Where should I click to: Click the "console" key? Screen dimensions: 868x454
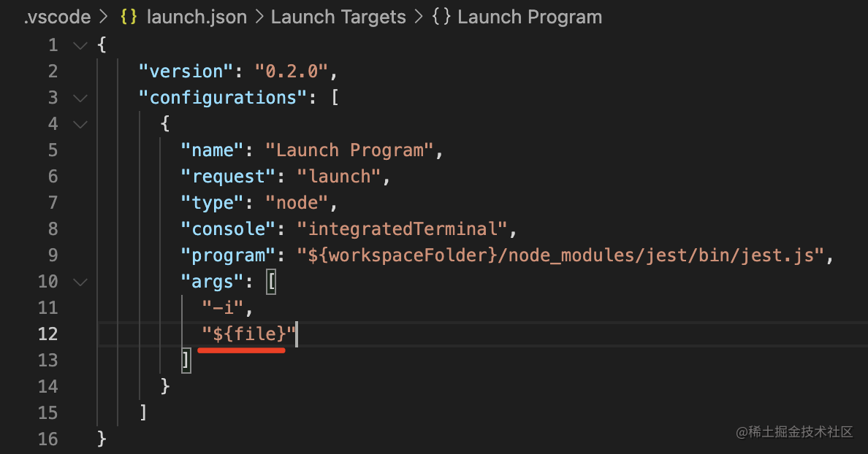[229, 229]
